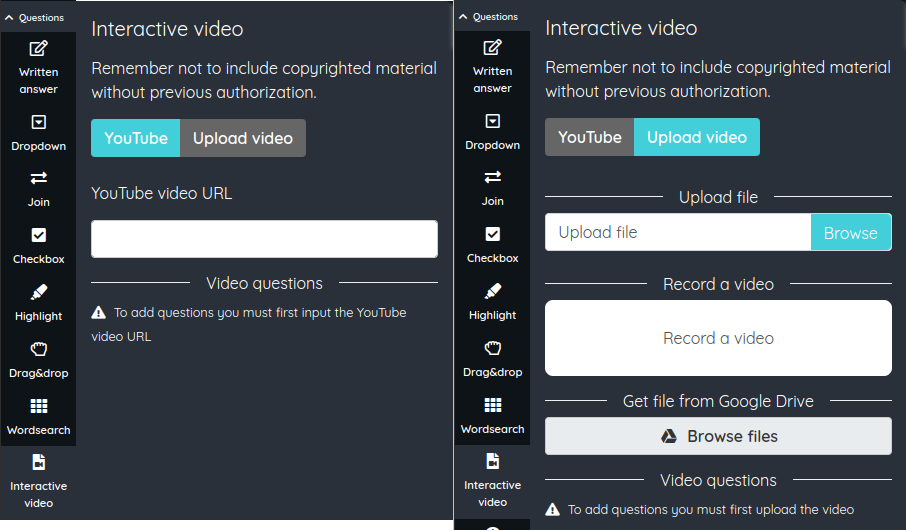The width and height of the screenshot is (906, 531).
Task: Click 'Interactive video' title in right panel
Action: coord(621,28)
